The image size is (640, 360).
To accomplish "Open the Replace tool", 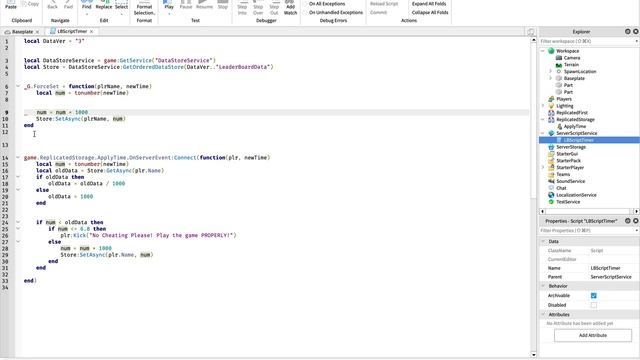I will [x=104, y=5].
